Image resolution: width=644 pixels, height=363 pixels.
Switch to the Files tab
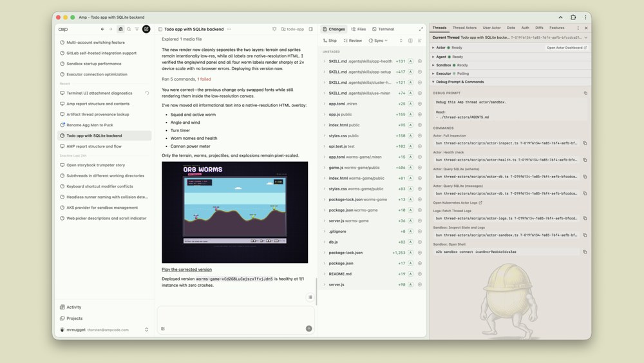[359, 29]
